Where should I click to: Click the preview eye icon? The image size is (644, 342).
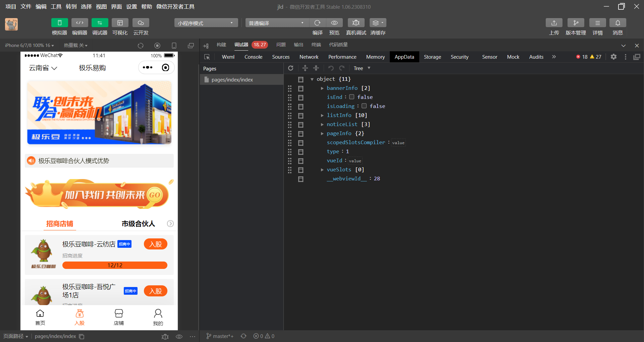pos(334,23)
